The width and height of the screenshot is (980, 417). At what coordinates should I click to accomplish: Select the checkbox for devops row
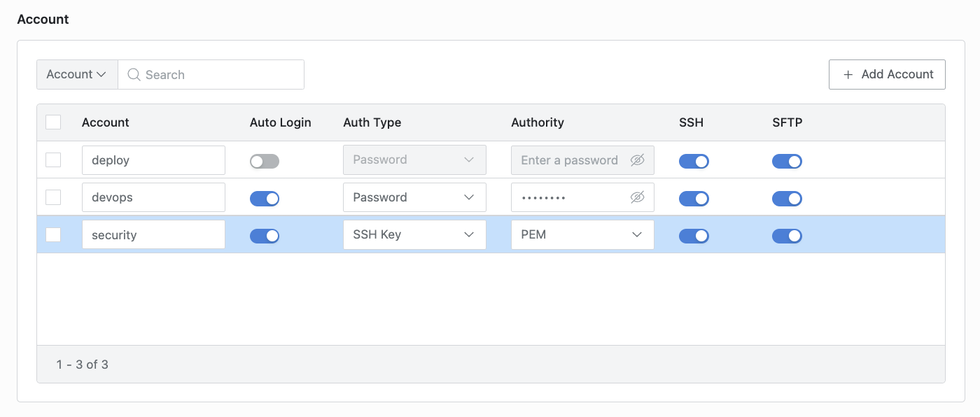tap(53, 197)
